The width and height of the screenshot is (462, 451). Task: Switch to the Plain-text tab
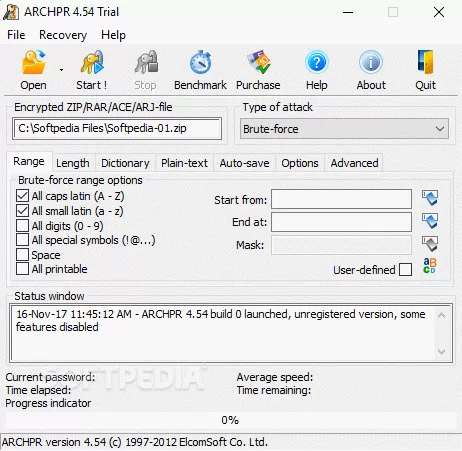184,163
